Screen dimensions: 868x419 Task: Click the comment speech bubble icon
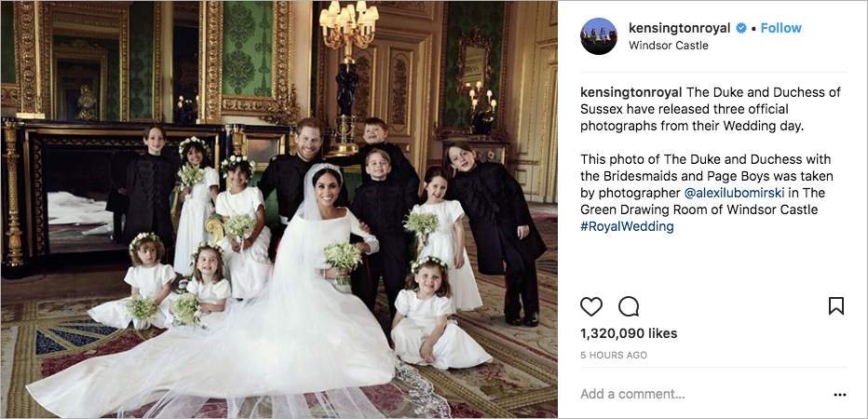629,306
